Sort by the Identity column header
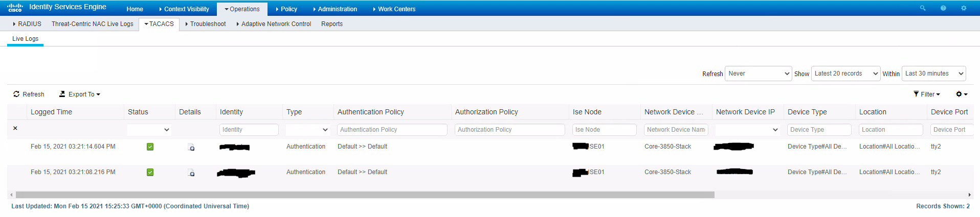Screen dimensions: 980x217 231,112
